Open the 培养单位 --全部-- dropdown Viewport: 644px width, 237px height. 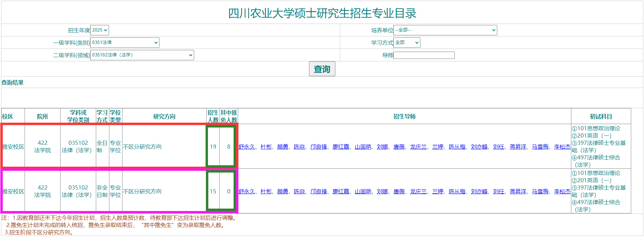tap(445, 30)
